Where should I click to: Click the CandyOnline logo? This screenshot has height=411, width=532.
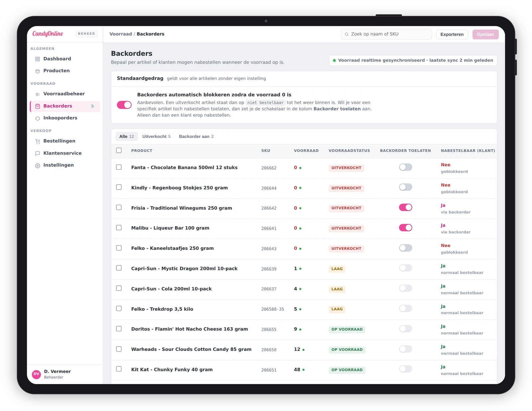pyautogui.click(x=48, y=34)
